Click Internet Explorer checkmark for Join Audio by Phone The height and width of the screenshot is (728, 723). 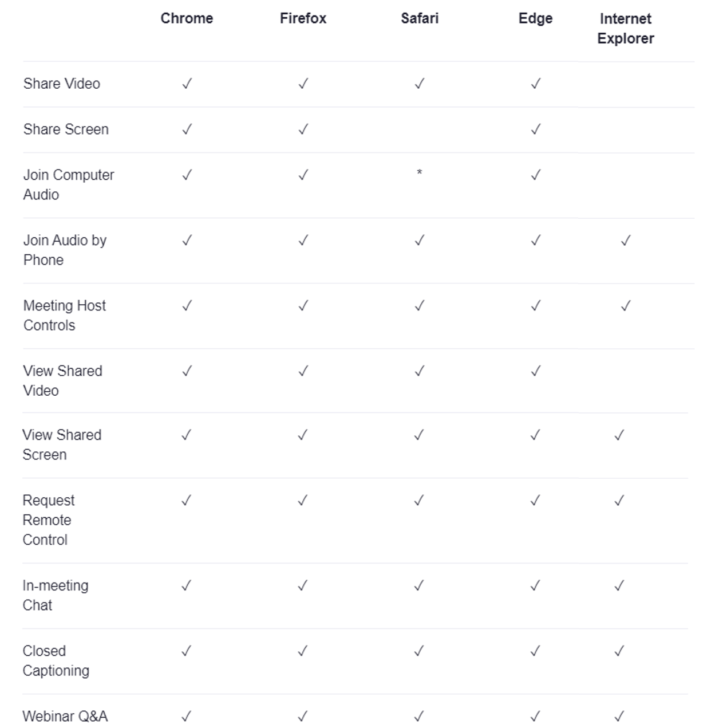tap(625, 241)
